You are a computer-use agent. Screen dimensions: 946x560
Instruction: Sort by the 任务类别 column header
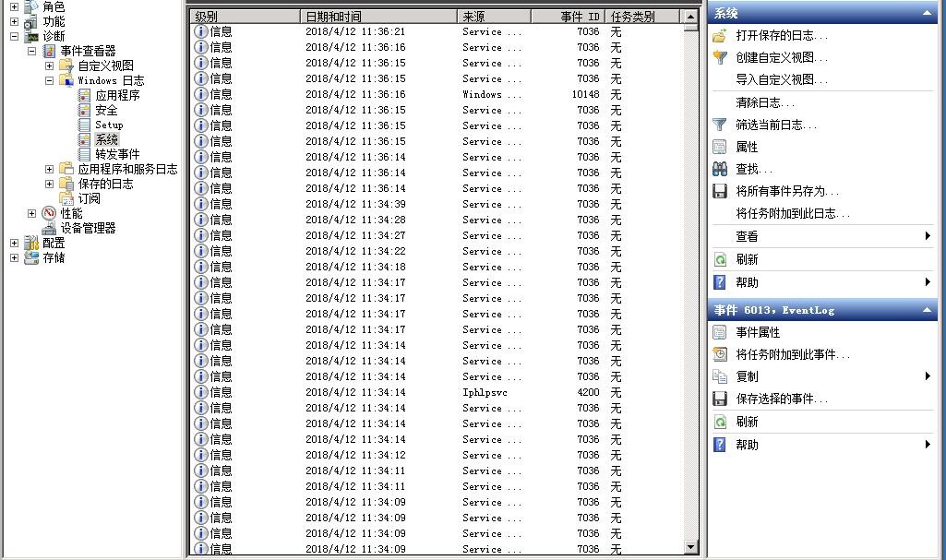click(642, 17)
